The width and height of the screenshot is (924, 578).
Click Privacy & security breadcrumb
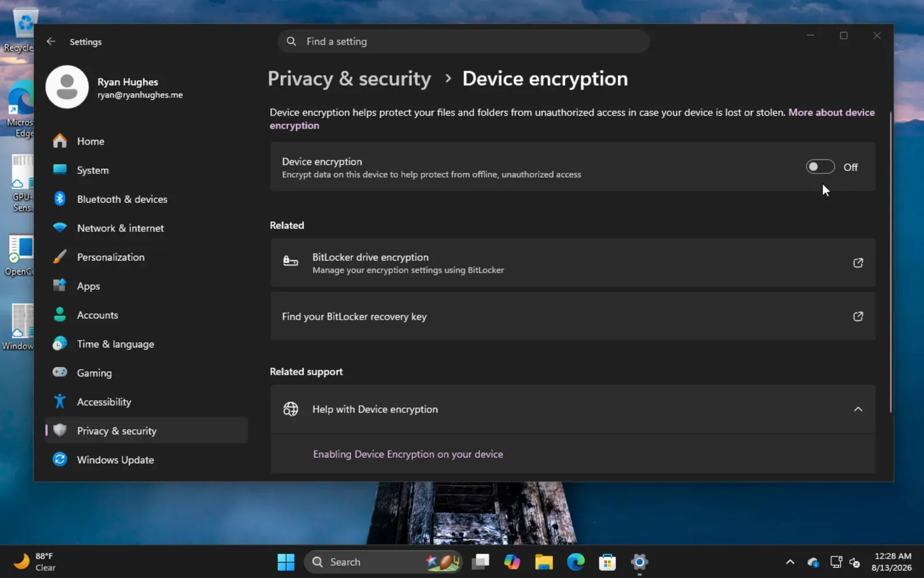click(349, 79)
